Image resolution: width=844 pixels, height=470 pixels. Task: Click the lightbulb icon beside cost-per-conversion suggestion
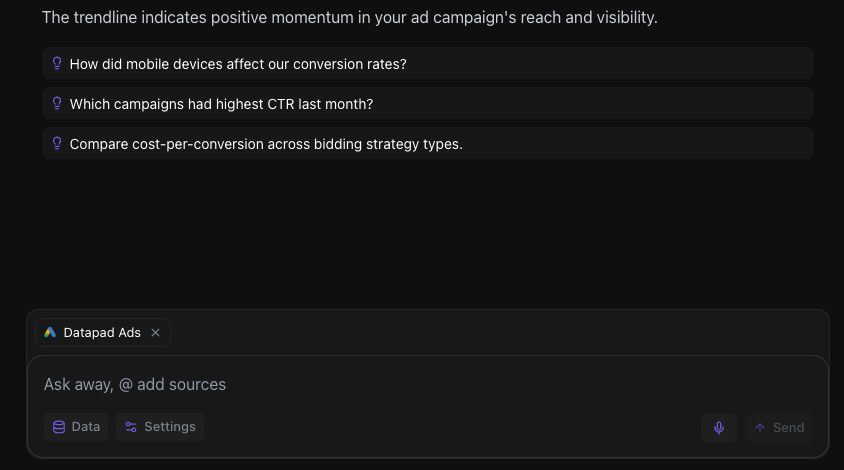(57, 143)
